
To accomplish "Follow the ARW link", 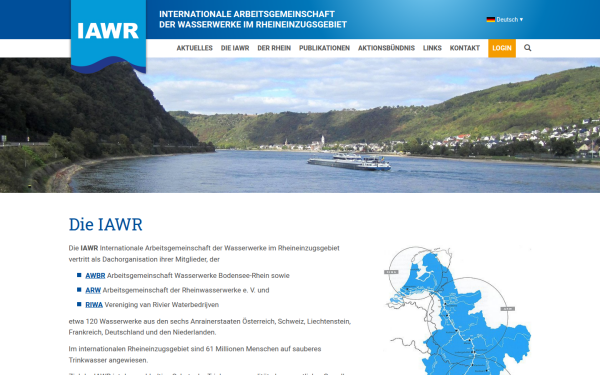I will click(93, 290).
